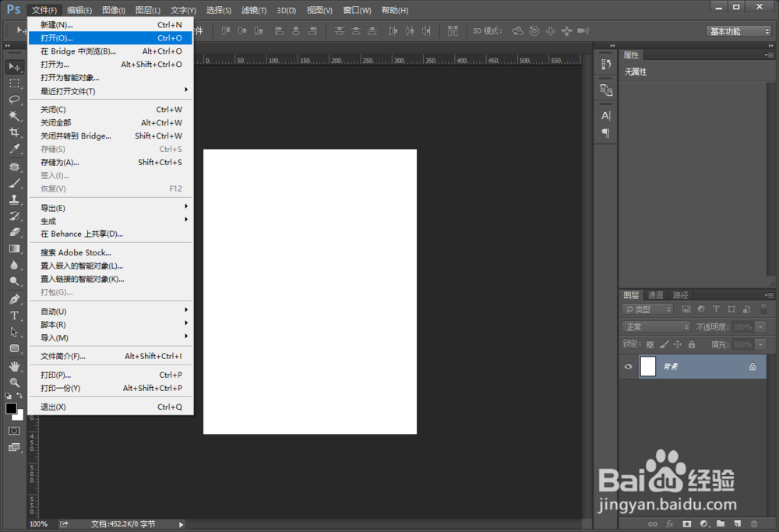Toggle layer filtering on/off switch
This screenshot has height=532, width=779.
click(x=764, y=309)
